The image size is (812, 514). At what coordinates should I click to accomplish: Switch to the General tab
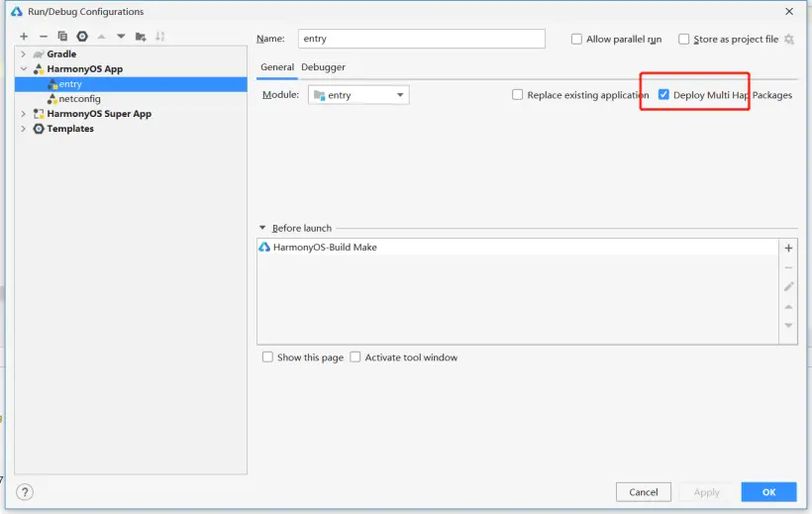click(277, 67)
